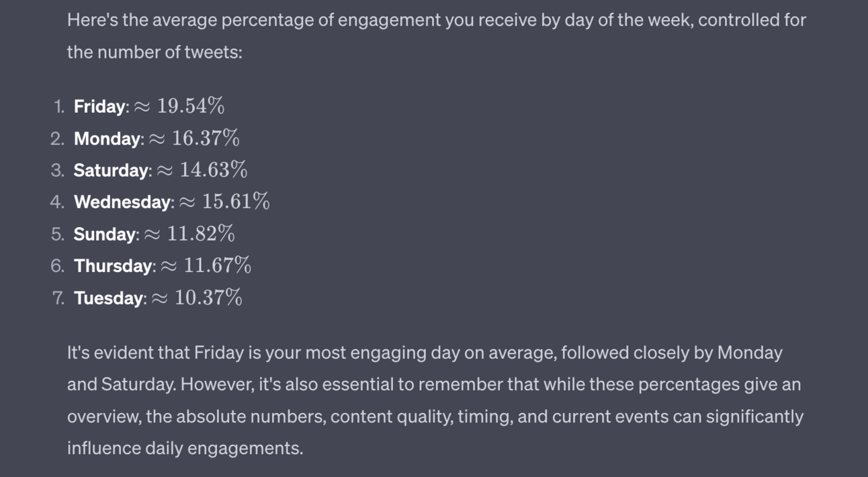This screenshot has height=477, width=868.
Task: Click the bold Thursday label
Action: click(x=114, y=266)
